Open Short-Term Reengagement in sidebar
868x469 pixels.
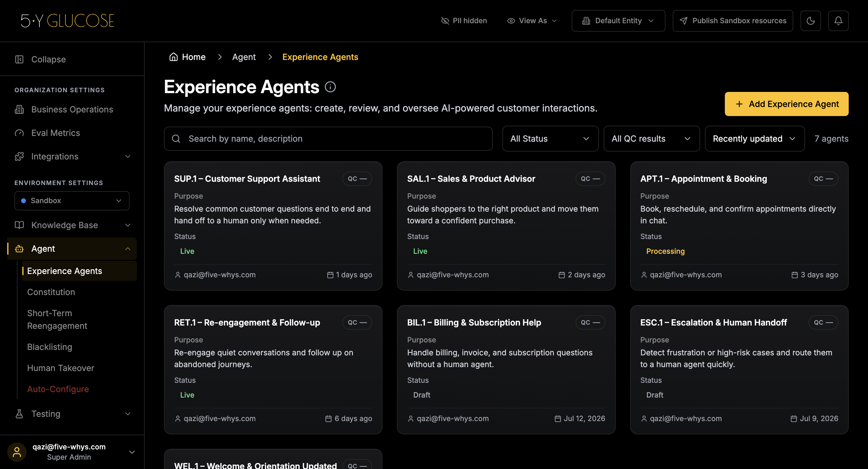pos(57,319)
